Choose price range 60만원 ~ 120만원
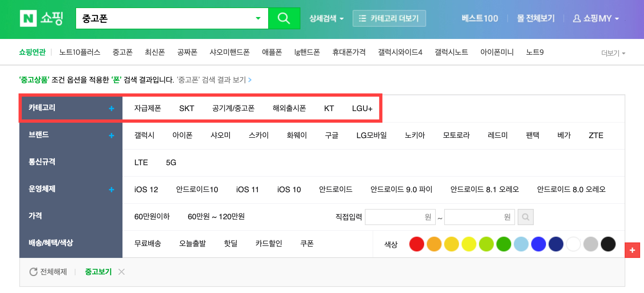Image resolution: width=644 pixels, height=293 pixels. (216, 216)
